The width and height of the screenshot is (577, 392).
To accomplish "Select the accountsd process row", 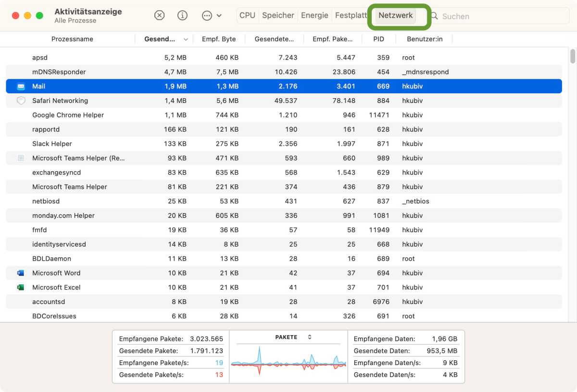I will pyautogui.click(x=284, y=302).
